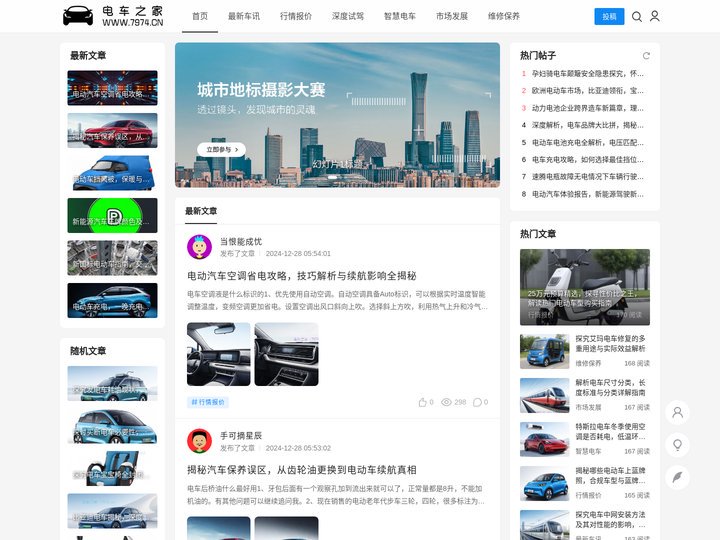Open hot post 4 深度解析电车品牌

[x=587, y=125]
